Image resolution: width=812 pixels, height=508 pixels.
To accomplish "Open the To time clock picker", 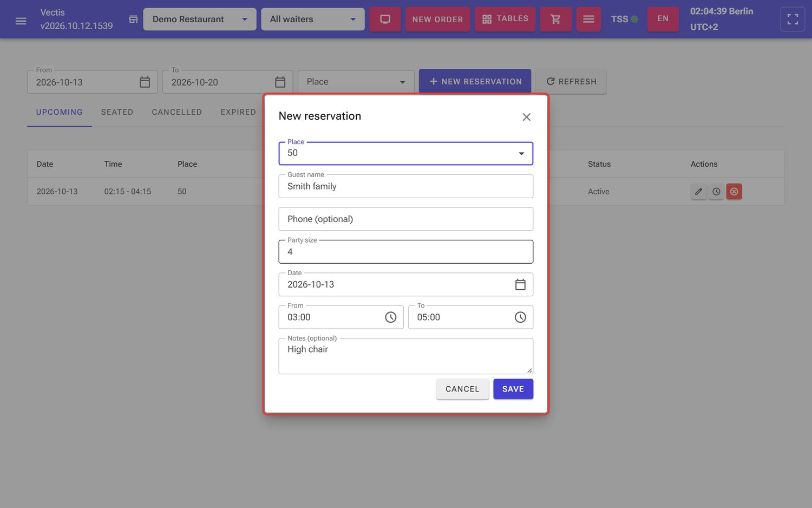I will click(x=520, y=317).
